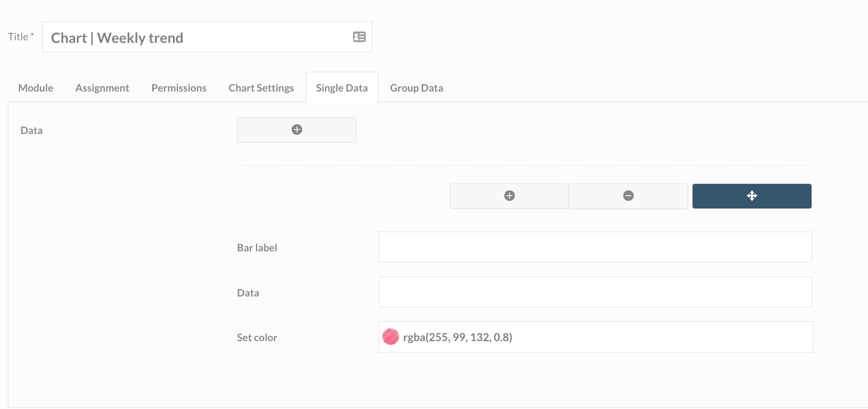The image size is (868, 409).
Task: Select the Single Data tab
Action: [342, 88]
